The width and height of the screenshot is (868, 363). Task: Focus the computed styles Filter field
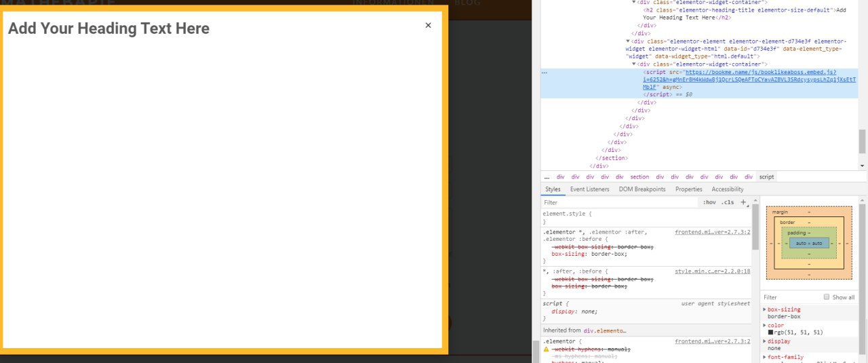791,297
